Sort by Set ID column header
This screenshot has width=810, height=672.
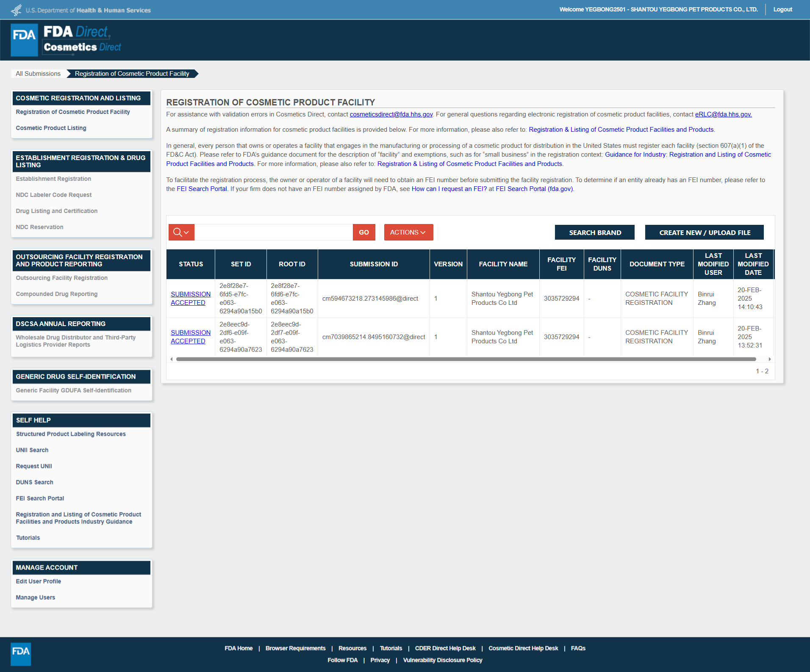click(x=241, y=264)
